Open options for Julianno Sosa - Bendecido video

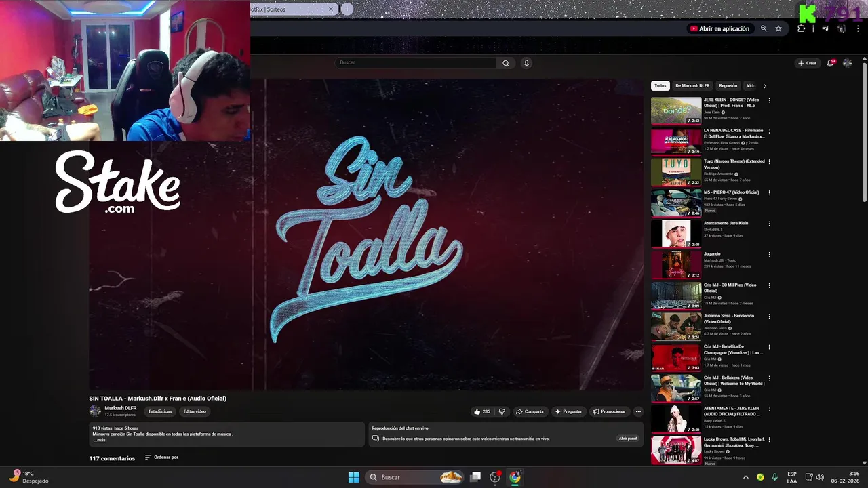(x=769, y=317)
